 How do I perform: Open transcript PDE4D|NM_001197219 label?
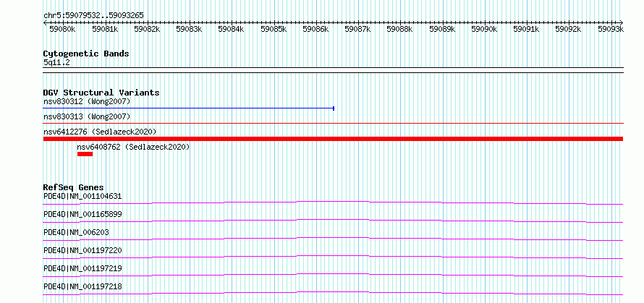82,268
